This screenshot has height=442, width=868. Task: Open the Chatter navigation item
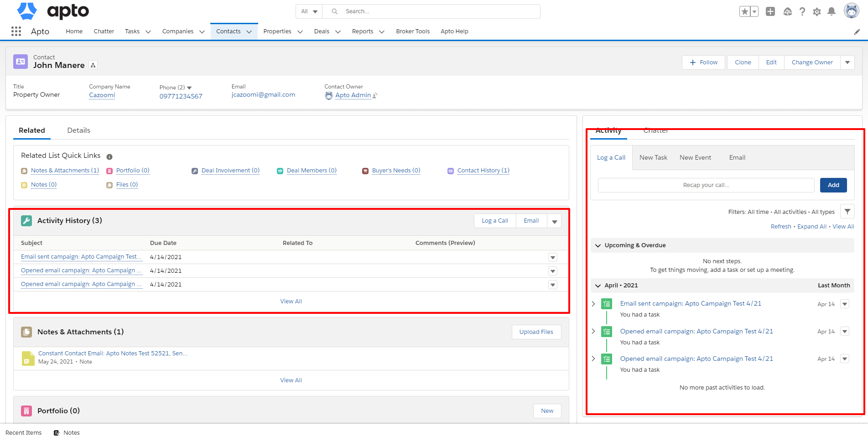(104, 31)
